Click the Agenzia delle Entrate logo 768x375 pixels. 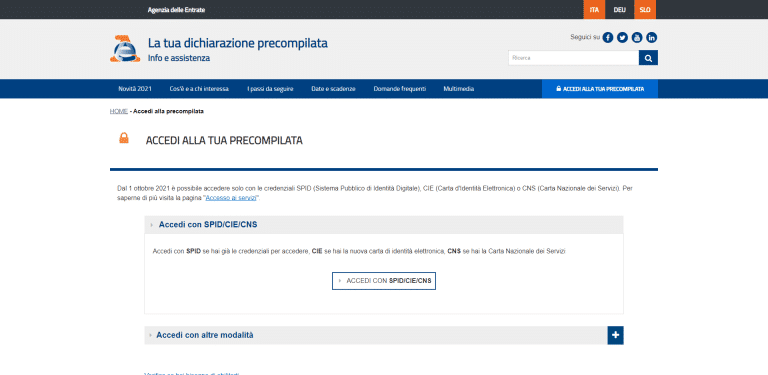(125, 48)
